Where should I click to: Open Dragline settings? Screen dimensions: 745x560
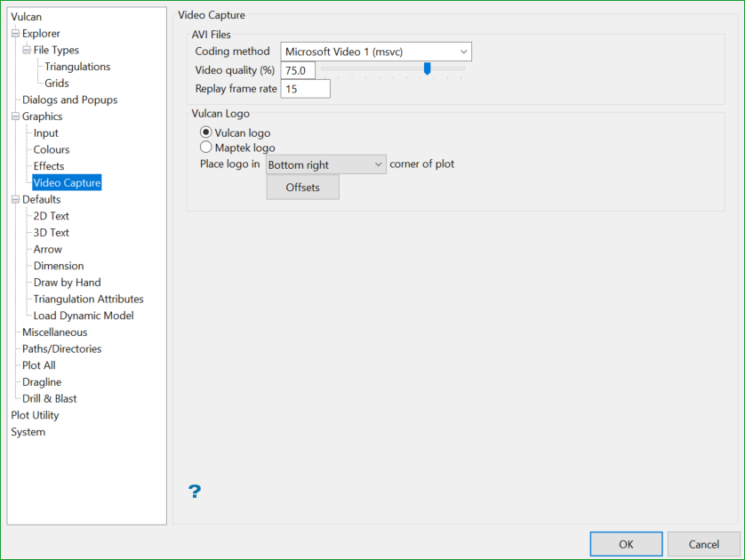[x=42, y=382]
